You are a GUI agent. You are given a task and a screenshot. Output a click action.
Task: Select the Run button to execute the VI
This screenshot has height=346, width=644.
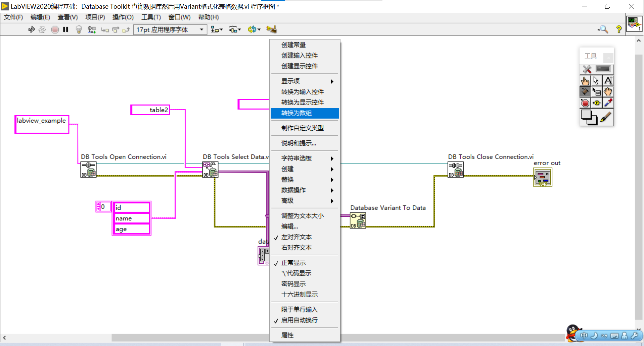(x=32, y=30)
